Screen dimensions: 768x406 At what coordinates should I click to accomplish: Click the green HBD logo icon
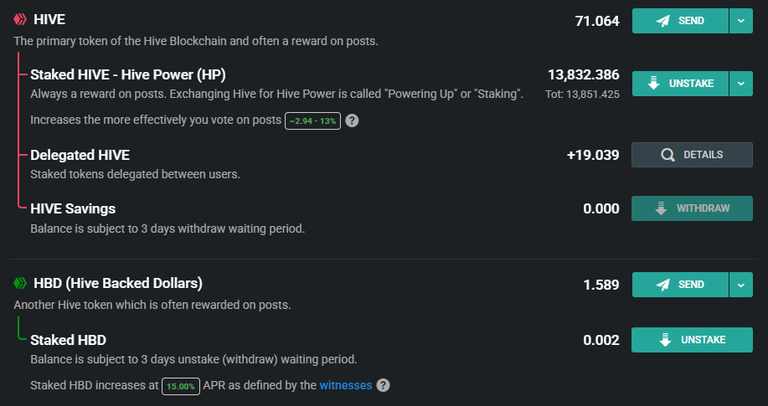[20, 283]
